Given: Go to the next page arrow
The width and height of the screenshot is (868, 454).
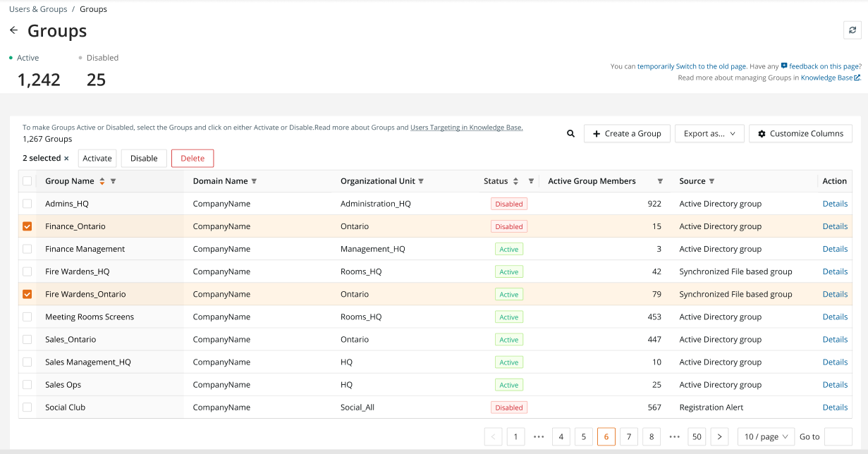Looking at the screenshot, I should coord(719,436).
